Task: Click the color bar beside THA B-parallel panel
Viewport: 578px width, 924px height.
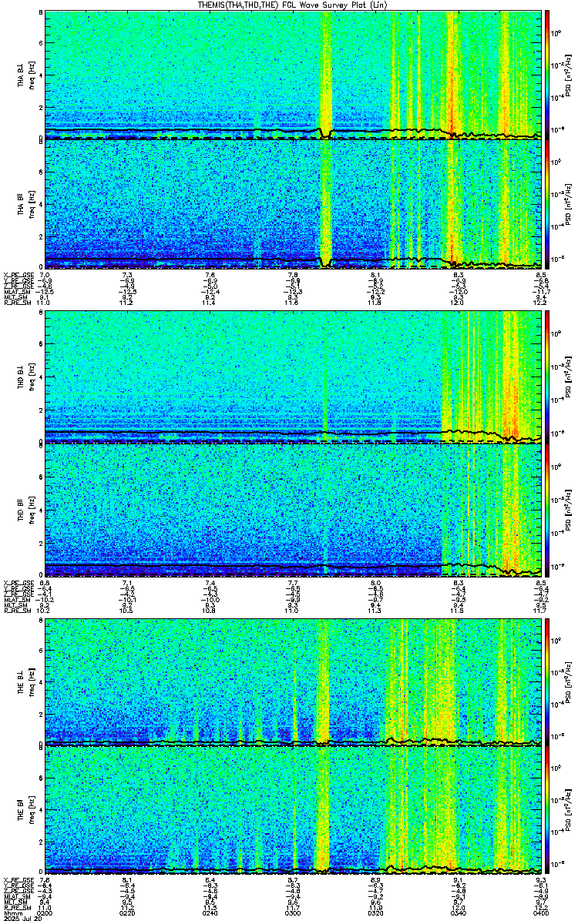Action: coord(547,203)
